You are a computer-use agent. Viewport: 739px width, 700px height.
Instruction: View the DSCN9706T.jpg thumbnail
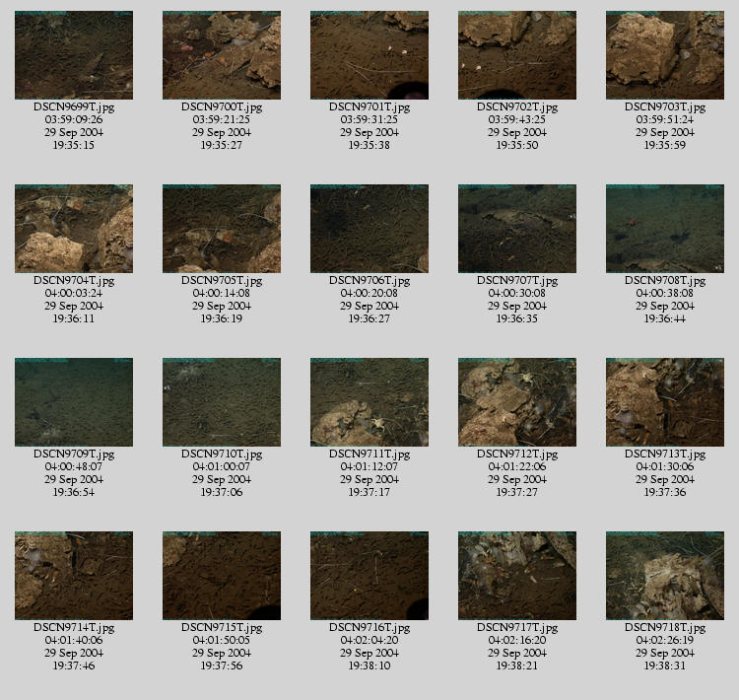point(369,229)
